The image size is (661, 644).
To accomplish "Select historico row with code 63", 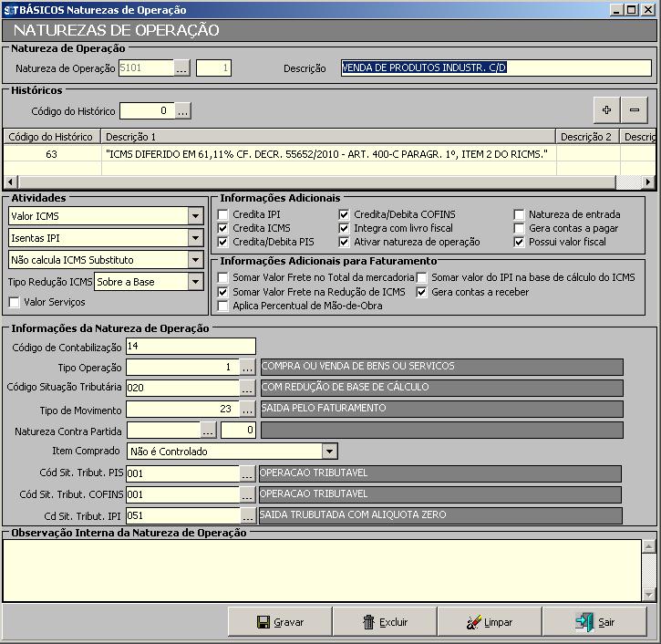I will [51, 154].
